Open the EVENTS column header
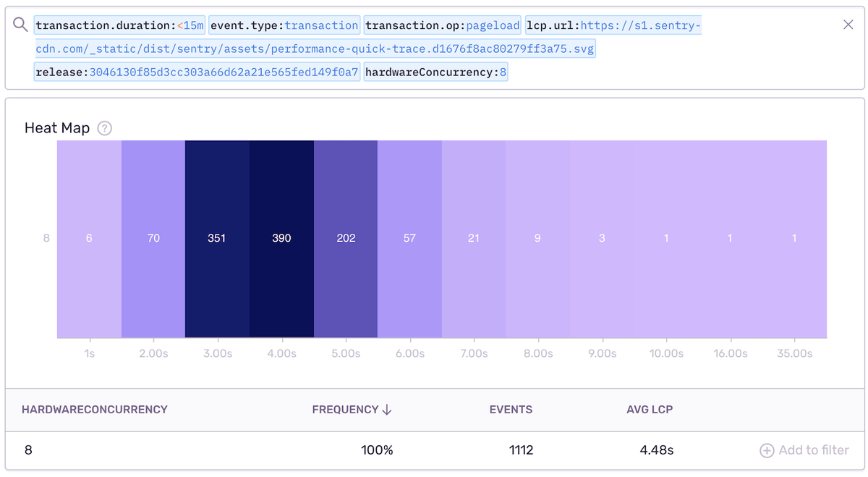868x477 pixels. [511, 409]
